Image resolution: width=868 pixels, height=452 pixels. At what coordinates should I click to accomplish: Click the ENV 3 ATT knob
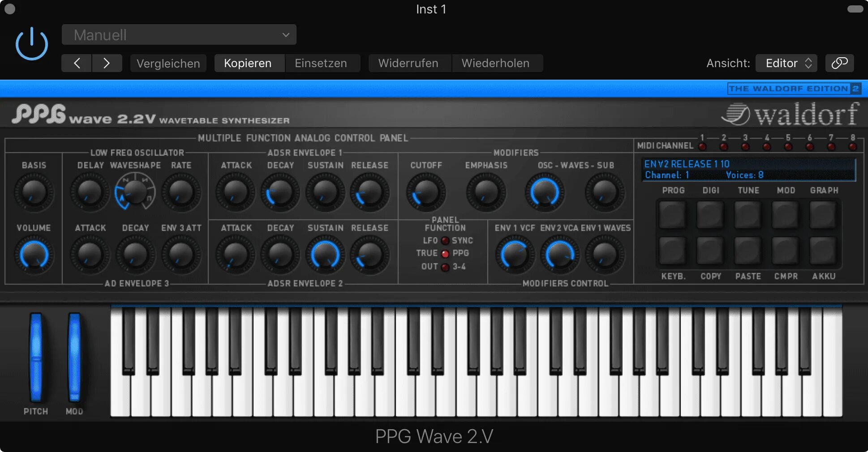click(x=181, y=255)
